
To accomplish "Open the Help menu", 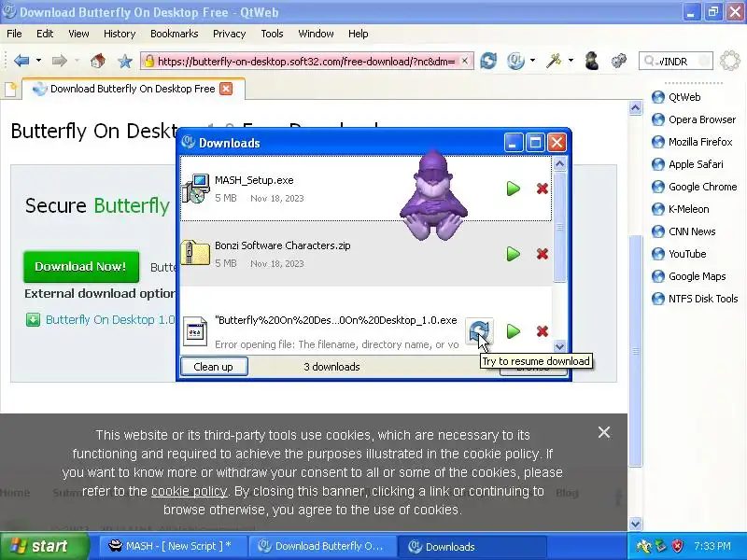I will [359, 34].
